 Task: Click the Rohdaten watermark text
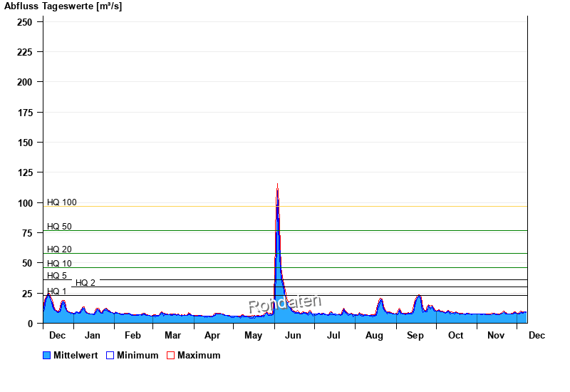(x=285, y=304)
